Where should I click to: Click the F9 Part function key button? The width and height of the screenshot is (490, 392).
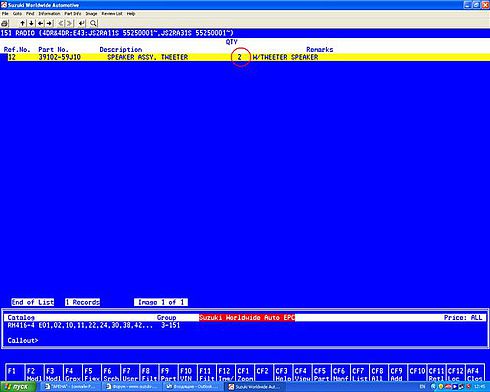(168, 374)
